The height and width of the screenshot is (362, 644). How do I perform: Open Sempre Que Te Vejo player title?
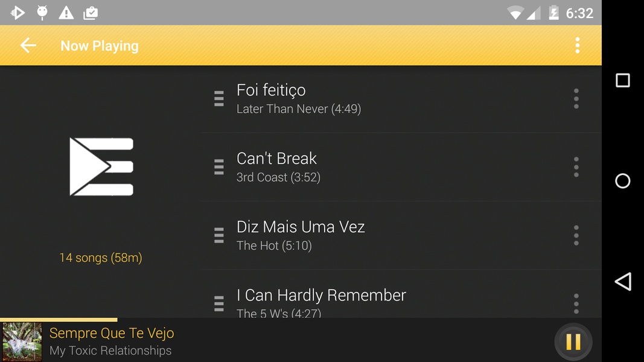[x=112, y=333]
